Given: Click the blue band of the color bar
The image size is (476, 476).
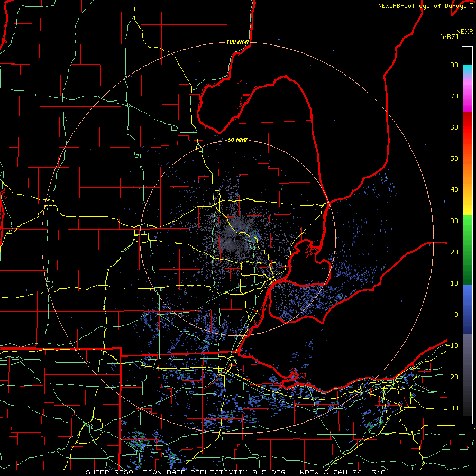Looking at the screenshot, I should click(x=467, y=309).
